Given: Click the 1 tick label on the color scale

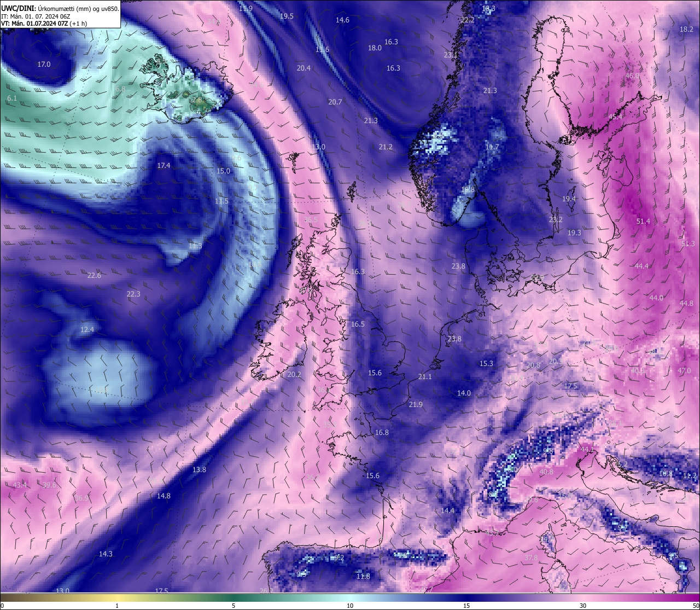Looking at the screenshot, I should point(117,606).
